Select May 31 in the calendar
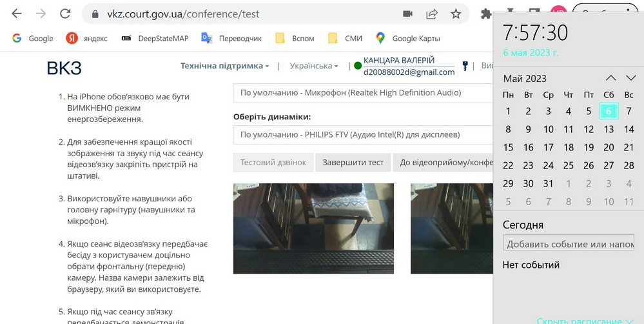Image resolution: width=644 pixels, height=324 pixels. [549, 183]
